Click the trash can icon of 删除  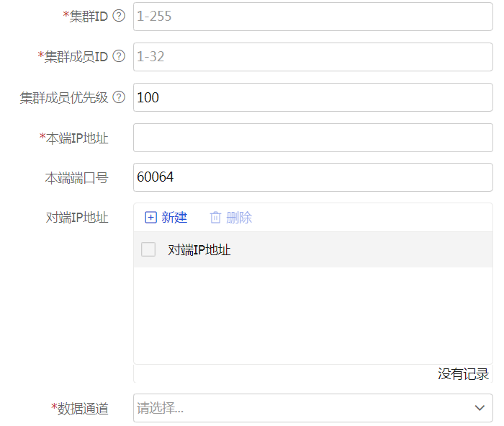tap(215, 218)
